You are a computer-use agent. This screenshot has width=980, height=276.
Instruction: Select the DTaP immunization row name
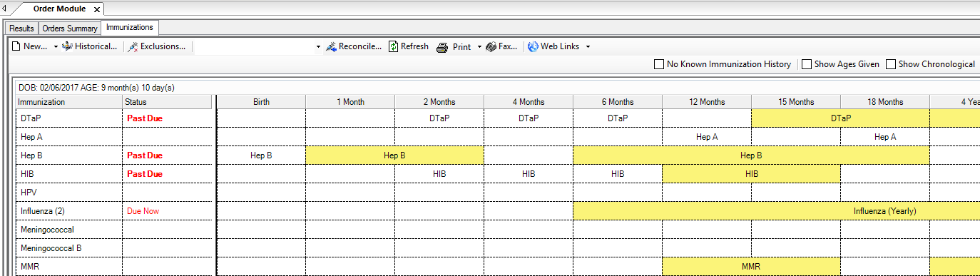(x=30, y=118)
